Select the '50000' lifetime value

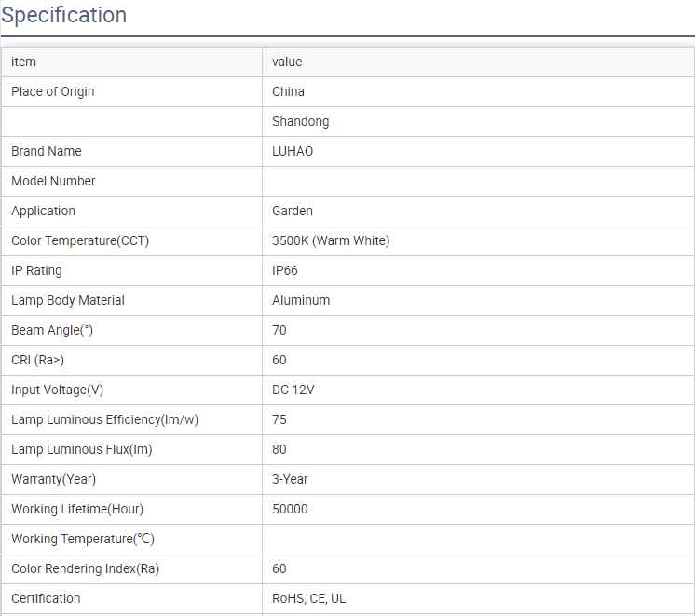[x=290, y=509]
